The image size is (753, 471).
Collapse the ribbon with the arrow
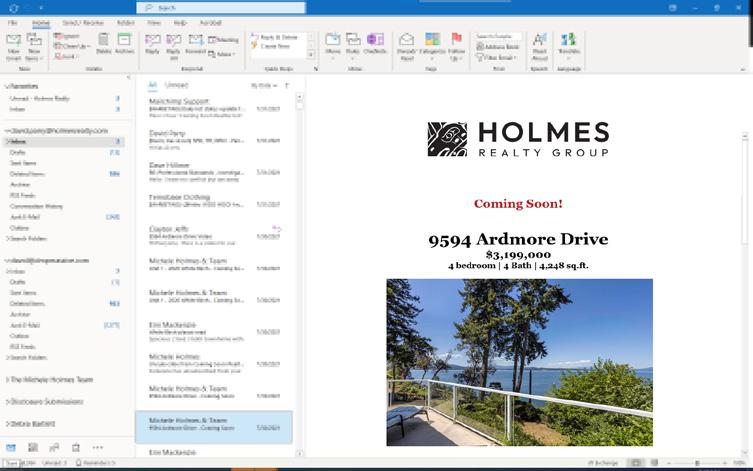click(x=742, y=69)
